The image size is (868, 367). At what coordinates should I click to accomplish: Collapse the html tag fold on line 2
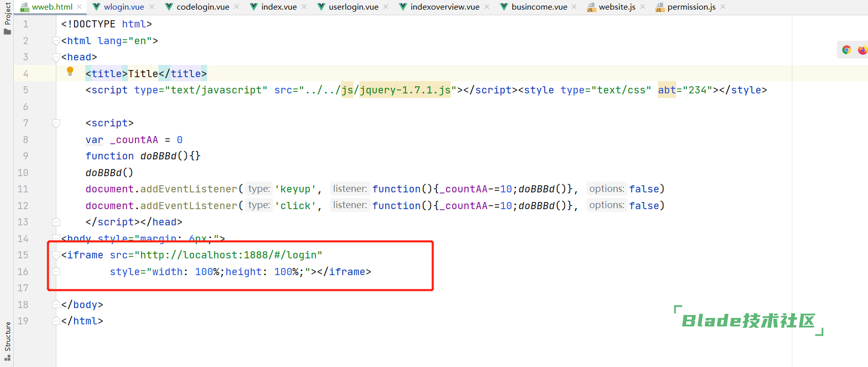[56, 41]
